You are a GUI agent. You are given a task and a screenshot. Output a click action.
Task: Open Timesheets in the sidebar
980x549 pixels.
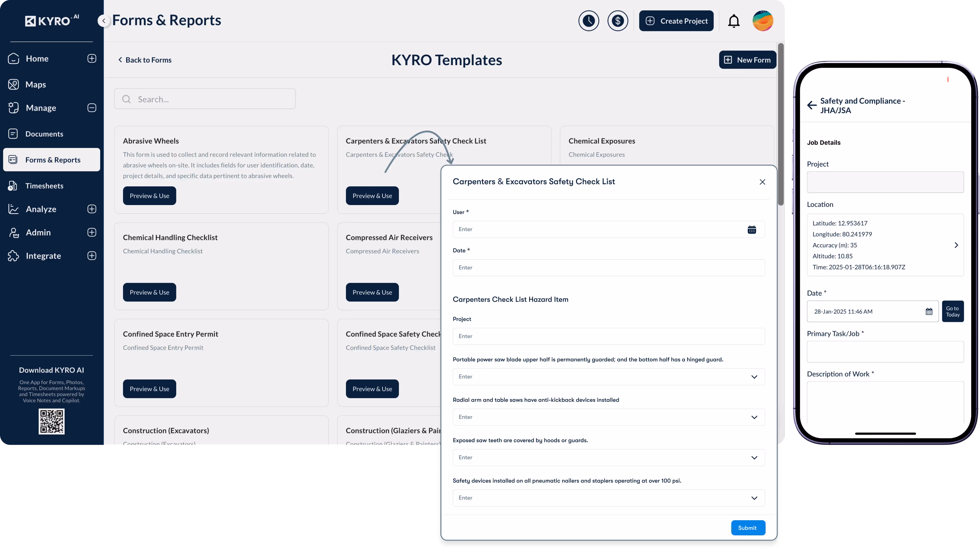pyautogui.click(x=44, y=186)
